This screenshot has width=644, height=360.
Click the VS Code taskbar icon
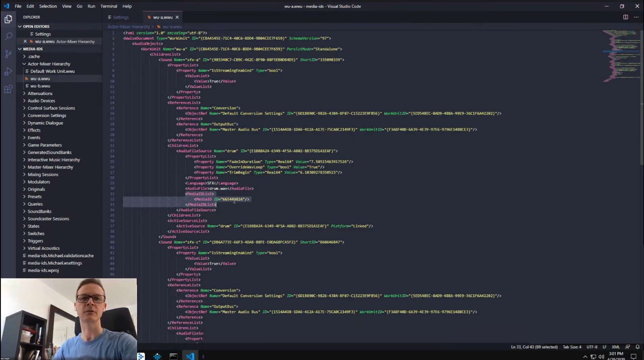(x=190, y=356)
